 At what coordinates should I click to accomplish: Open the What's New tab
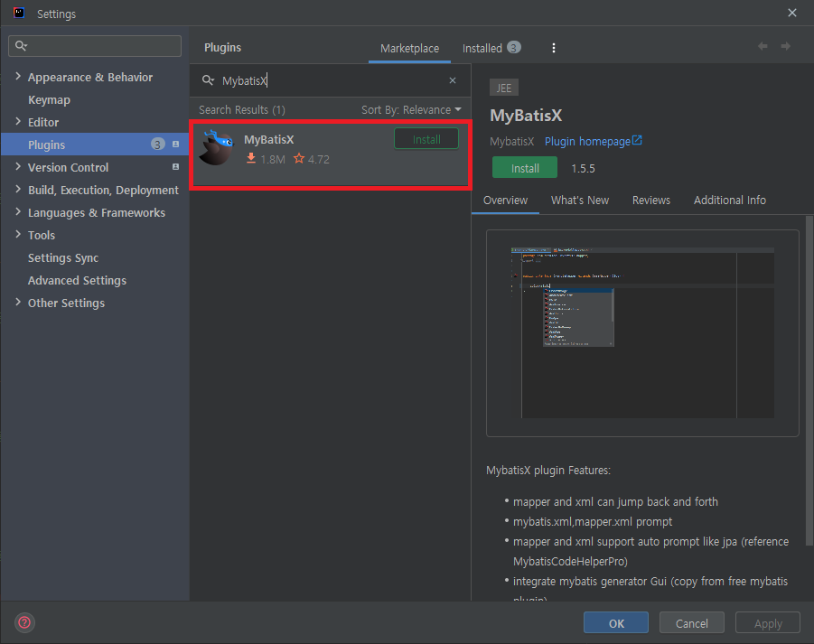(580, 201)
